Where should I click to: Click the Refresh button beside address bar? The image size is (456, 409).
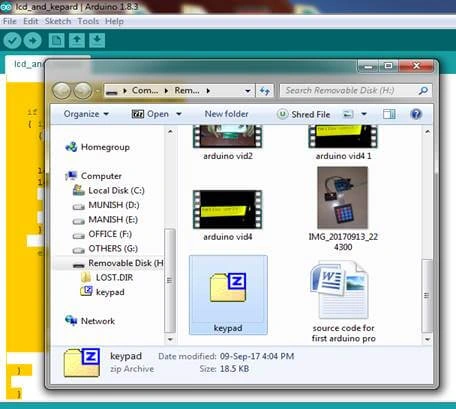[x=265, y=91]
